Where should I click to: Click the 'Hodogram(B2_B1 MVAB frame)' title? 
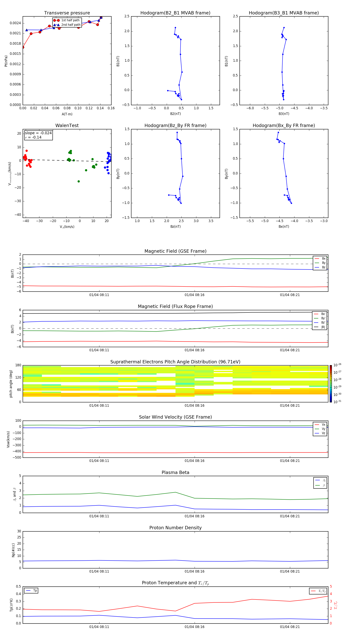click(175, 13)
